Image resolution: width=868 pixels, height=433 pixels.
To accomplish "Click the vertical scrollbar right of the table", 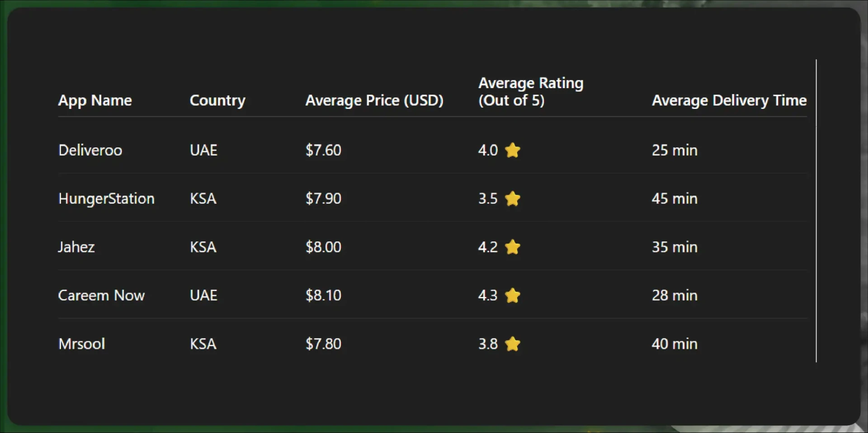I will (x=816, y=211).
